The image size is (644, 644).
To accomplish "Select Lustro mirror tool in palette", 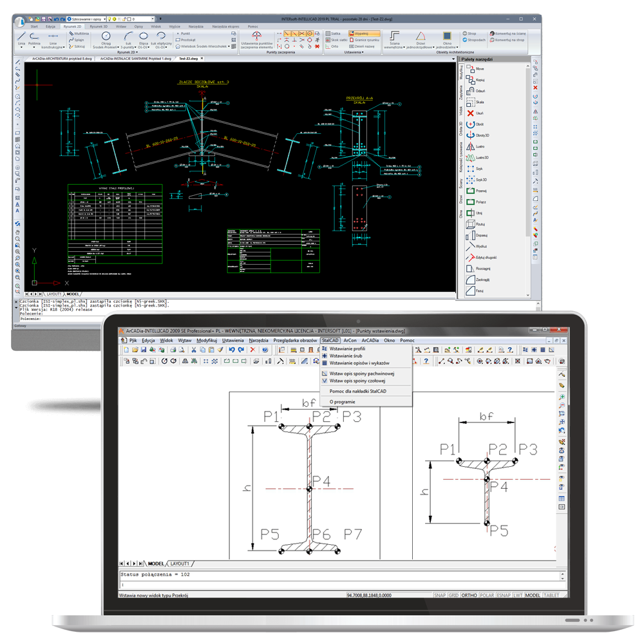I will click(x=476, y=147).
